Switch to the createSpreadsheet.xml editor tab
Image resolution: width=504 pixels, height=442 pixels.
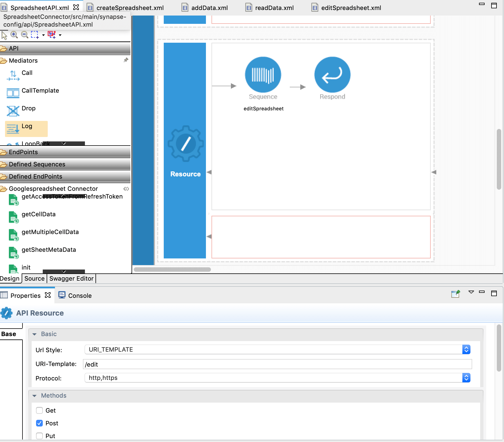pos(130,8)
